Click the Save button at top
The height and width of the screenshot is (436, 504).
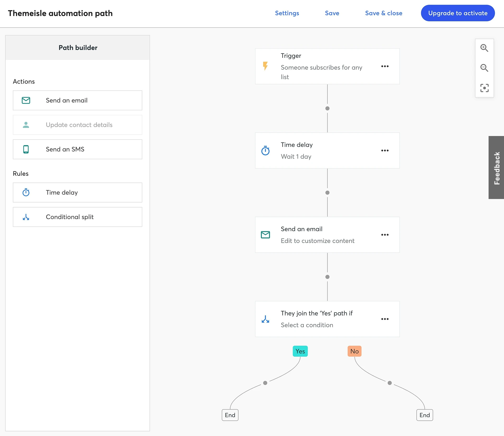pos(332,13)
